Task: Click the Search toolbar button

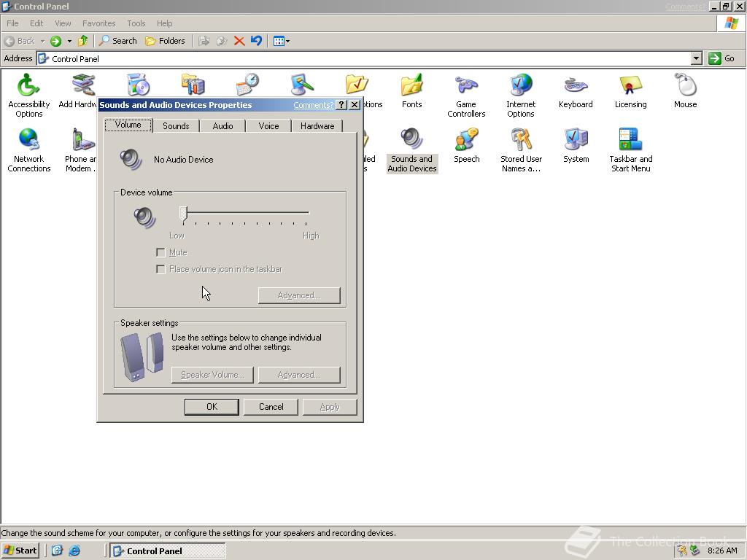Action: (x=117, y=41)
